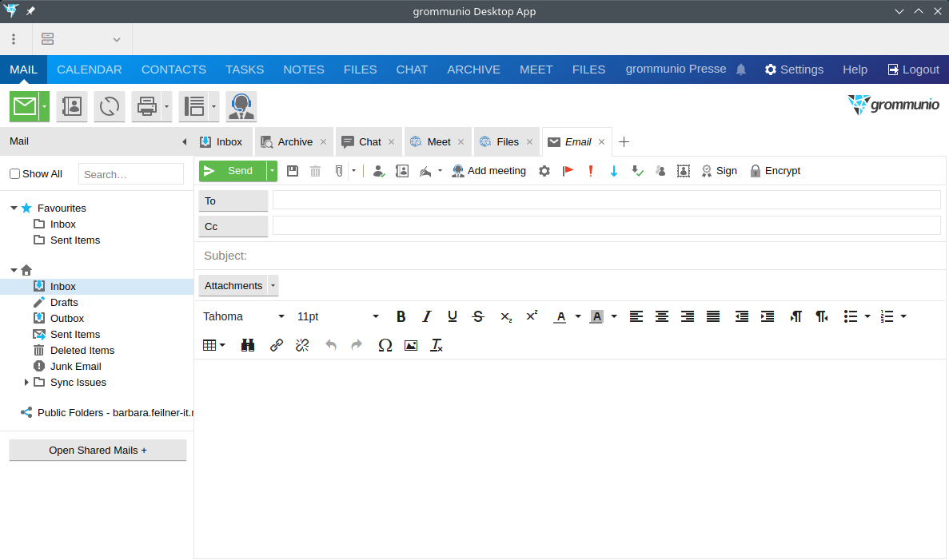Open text color picker arrow
Image resolution: width=949 pixels, height=560 pixels.
point(578,316)
